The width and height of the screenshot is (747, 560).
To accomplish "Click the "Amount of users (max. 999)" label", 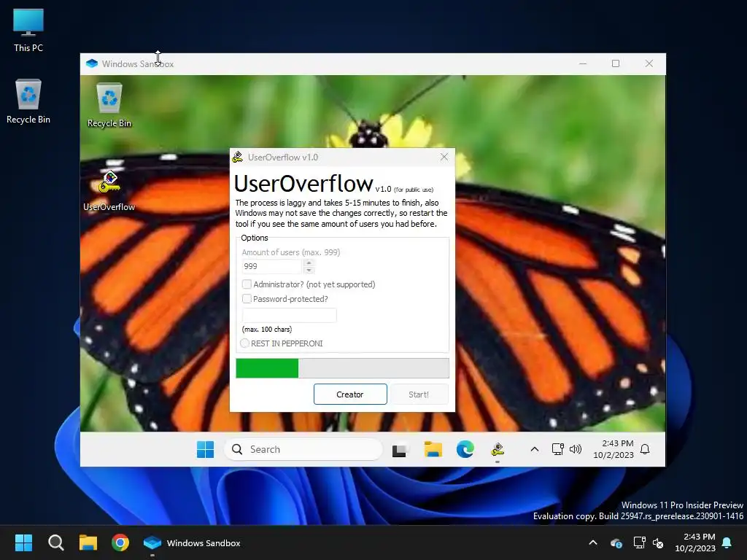I will pyautogui.click(x=290, y=252).
